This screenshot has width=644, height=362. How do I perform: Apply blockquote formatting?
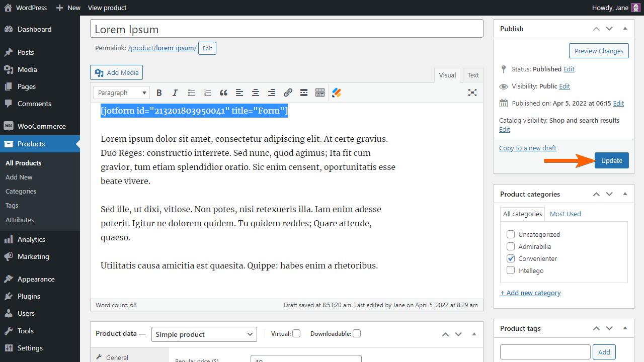tap(223, 93)
